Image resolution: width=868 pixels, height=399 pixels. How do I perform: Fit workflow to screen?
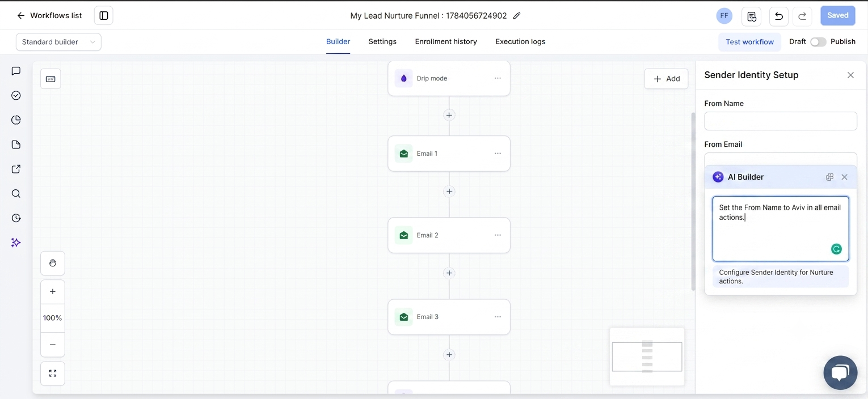(53, 373)
